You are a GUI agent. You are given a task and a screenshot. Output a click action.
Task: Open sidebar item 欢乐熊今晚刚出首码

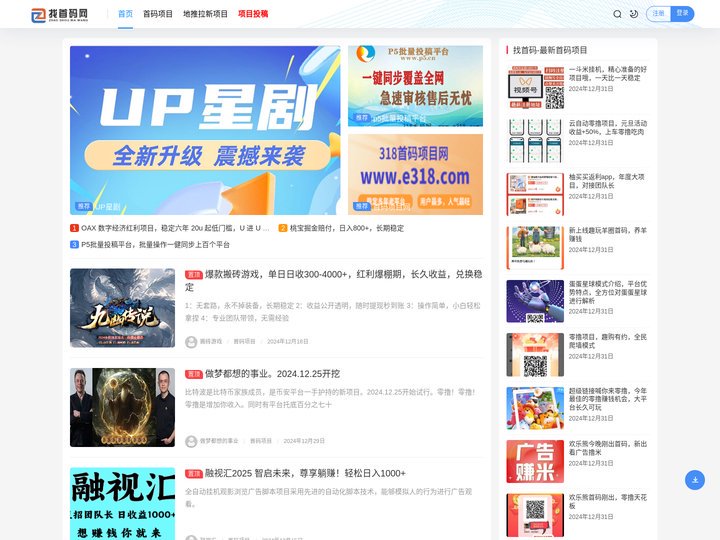(608, 448)
